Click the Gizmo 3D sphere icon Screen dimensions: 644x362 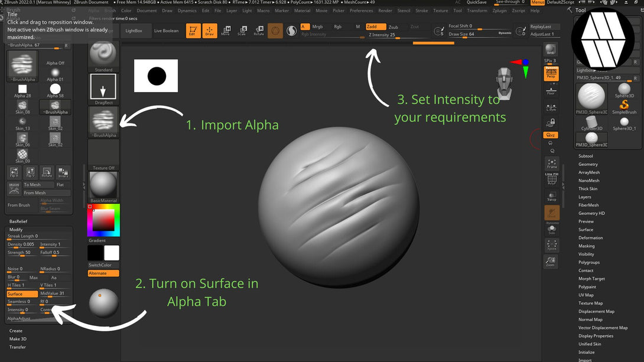[x=275, y=31]
